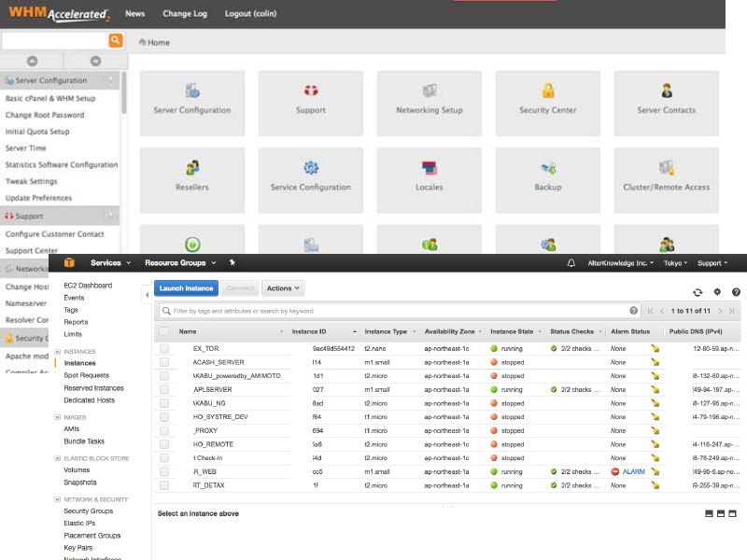Viewport: 747px width, 560px height.
Task: Open AWS Support dropdown
Action: click(712, 263)
